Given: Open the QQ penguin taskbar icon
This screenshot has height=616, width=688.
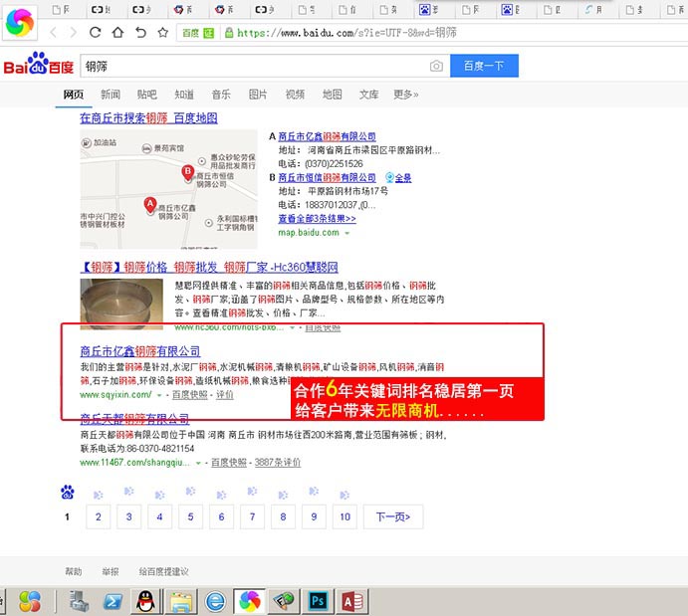Looking at the screenshot, I should [145, 601].
